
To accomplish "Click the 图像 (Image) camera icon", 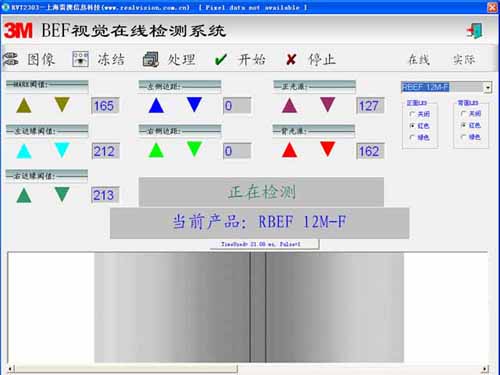I will point(11,59).
